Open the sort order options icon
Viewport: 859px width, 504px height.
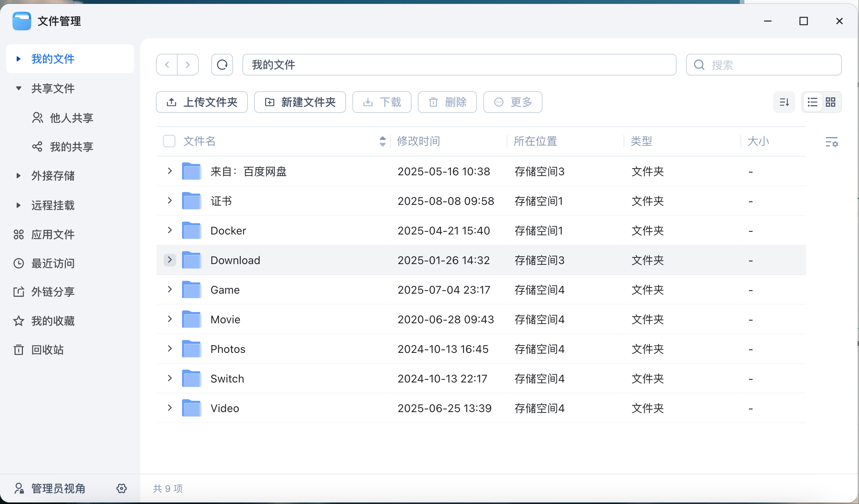point(784,102)
